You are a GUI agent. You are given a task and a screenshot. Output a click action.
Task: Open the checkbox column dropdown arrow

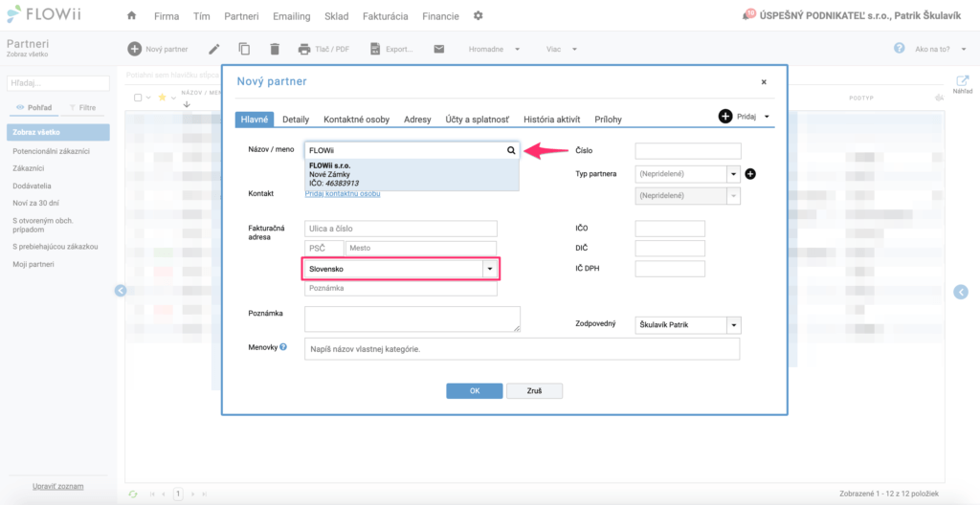tap(148, 98)
